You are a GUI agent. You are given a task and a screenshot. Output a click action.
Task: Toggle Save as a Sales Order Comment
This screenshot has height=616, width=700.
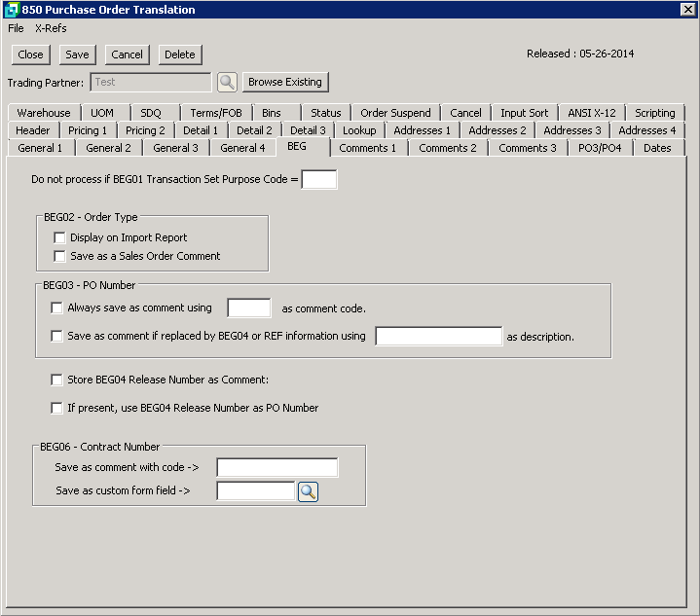coord(60,256)
